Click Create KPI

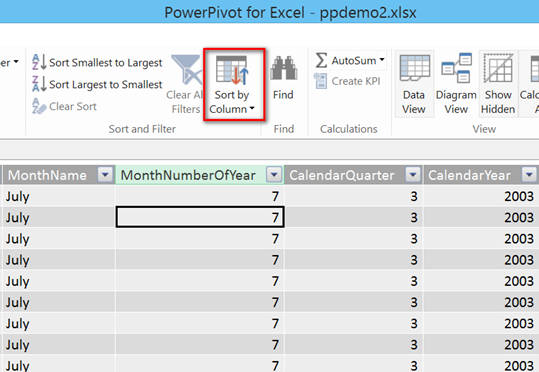347,81
